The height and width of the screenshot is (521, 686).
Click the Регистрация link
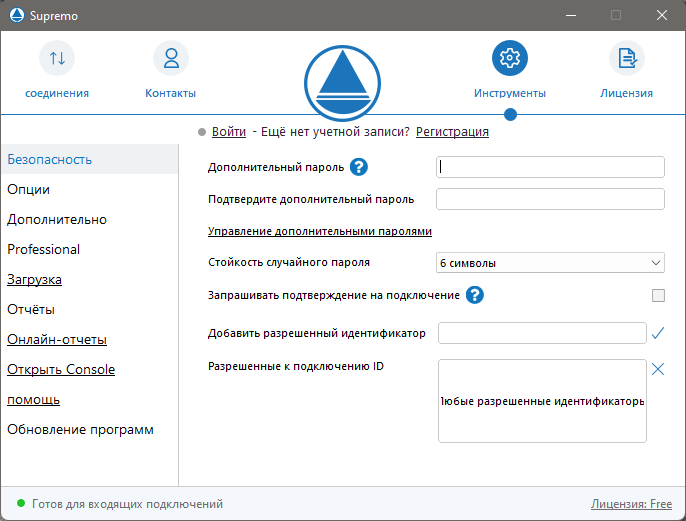point(452,131)
